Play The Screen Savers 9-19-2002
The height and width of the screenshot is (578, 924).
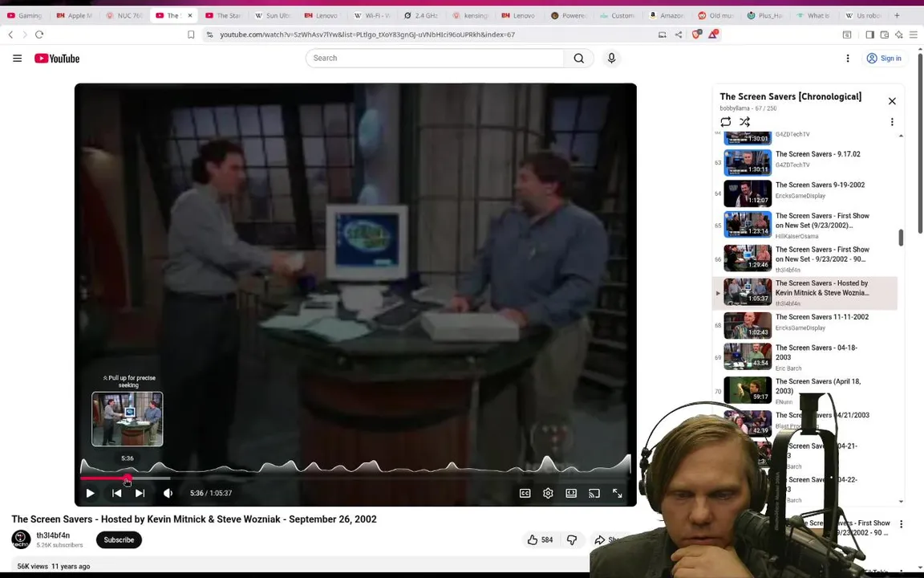coord(821,185)
